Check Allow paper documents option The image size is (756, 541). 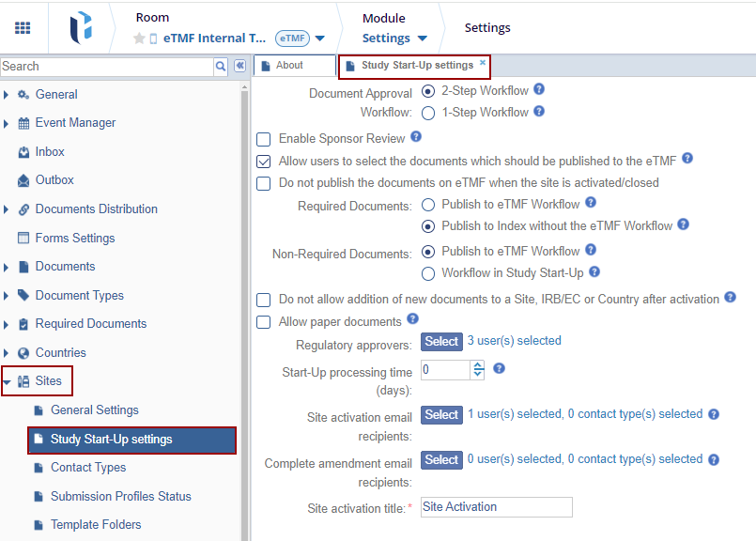click(264, 322)
